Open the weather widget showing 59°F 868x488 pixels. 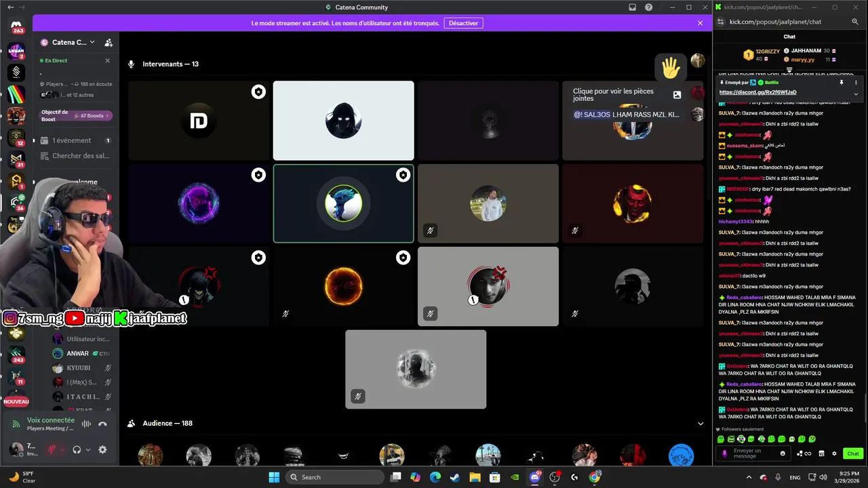click(x=22, y=477)
